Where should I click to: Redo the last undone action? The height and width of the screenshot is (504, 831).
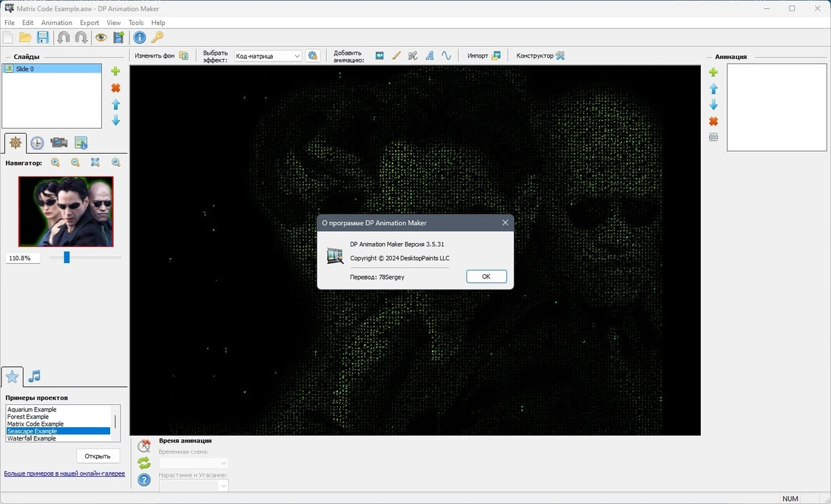click(81, 37)
